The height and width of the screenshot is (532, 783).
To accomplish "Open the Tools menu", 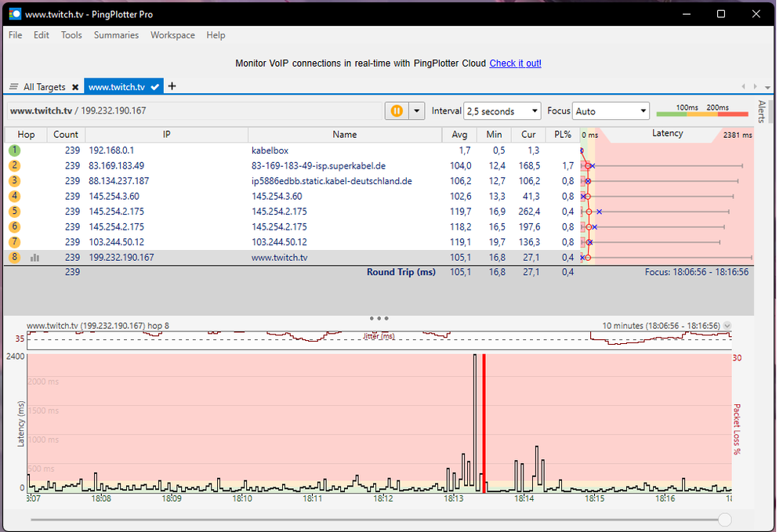I will pyautogui.click(x=71, y=35).
